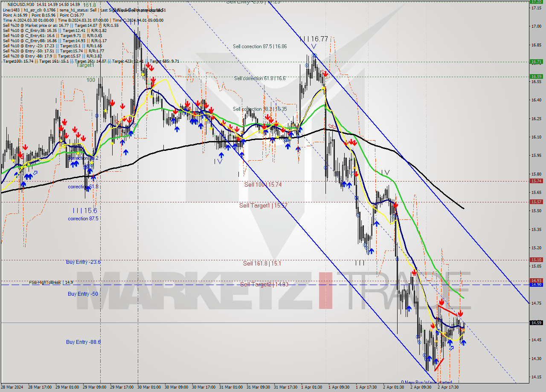The width and height of the screenshot is (546, 392).
Task: Click the green '161.8' label at top
Action: point(90,5)
